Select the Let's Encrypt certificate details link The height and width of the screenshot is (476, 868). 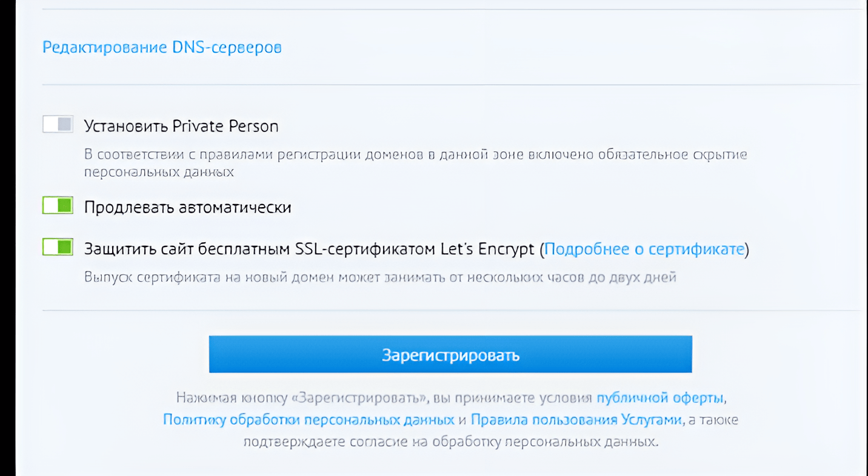[646, 248]
